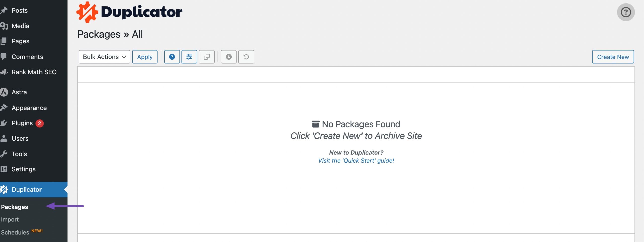Click the Plugins update count badge
Image resolution: width=644 pixels, height=242 pixels.
pyautogui.click(x=39, y=123)
